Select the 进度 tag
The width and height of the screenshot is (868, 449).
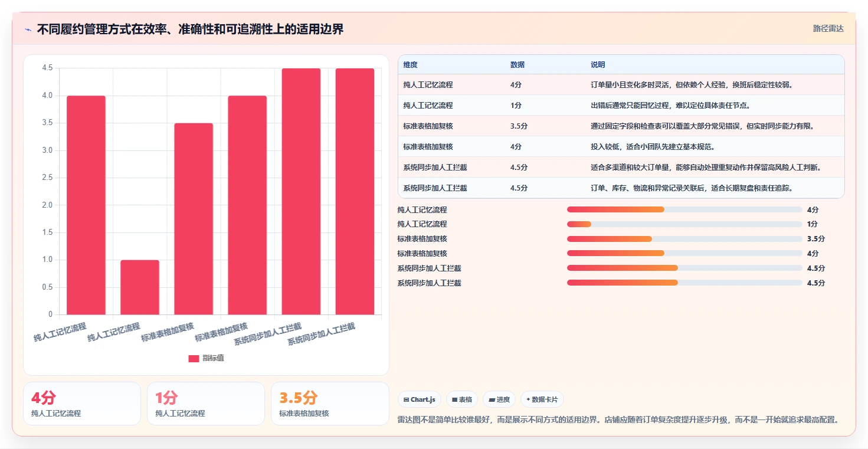[499, 399]
